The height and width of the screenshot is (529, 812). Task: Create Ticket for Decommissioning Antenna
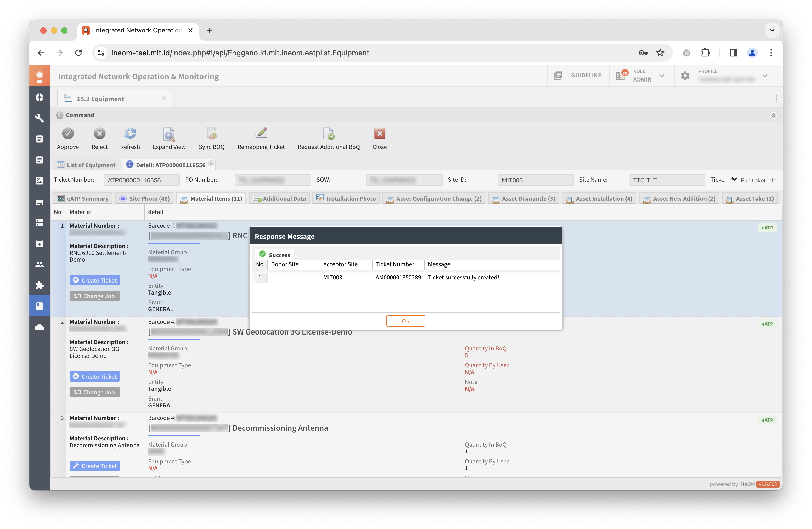tap(95, 465)
